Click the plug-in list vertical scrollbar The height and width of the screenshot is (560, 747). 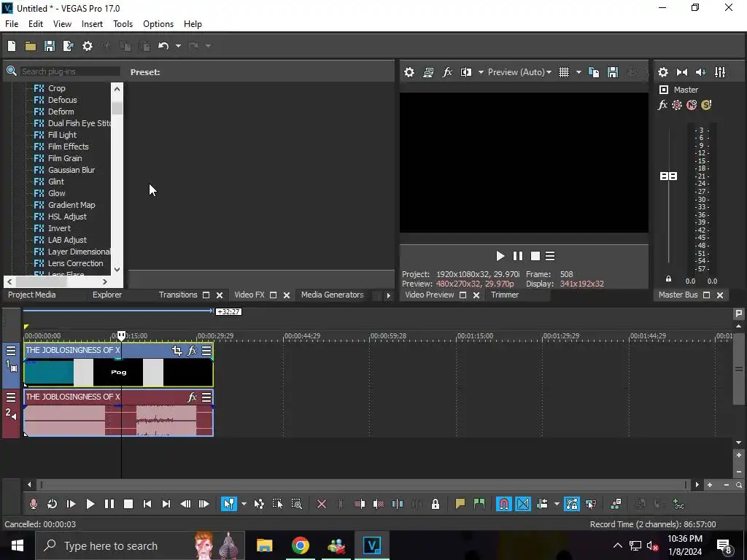click(117, 179)
